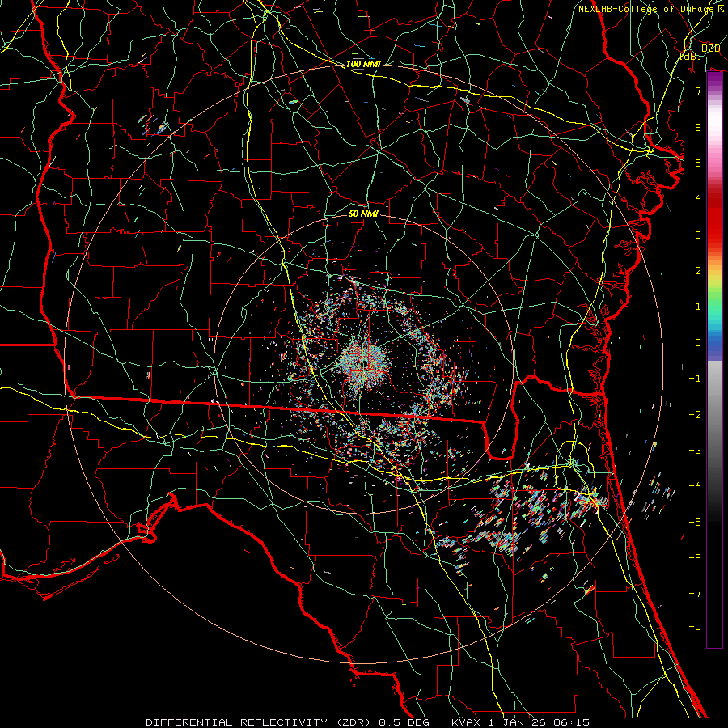Click "DIFFERENTIAL REFLECTIVITY (ZDR)" in the caption

(260, 722)
